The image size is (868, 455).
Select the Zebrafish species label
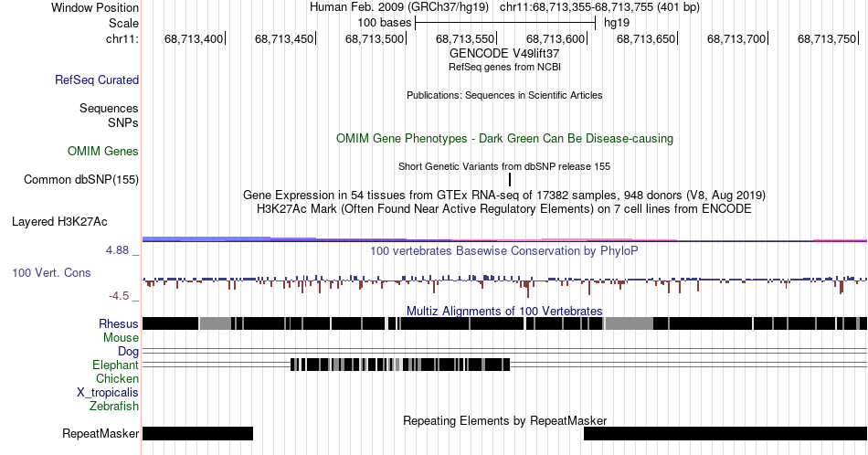(x=113, y=406)
